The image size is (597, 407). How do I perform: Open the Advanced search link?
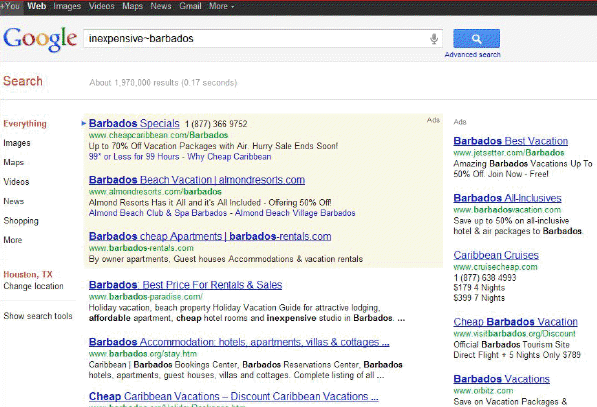472,54
